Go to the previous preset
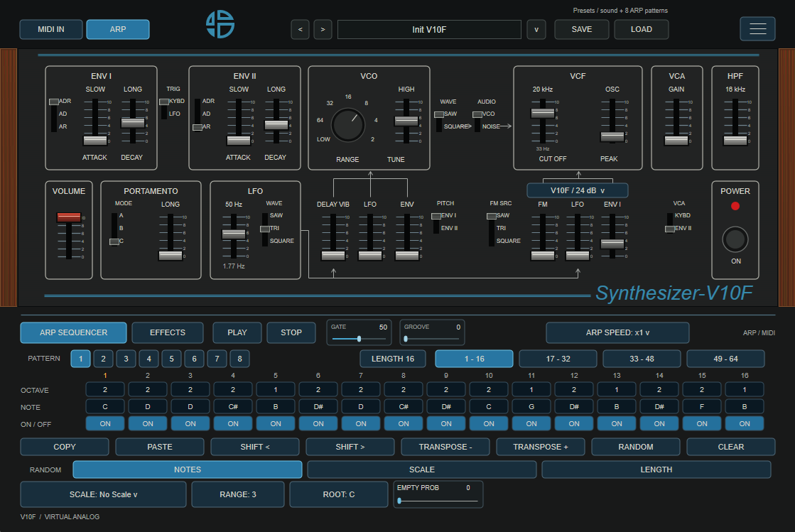795x532 pixels. (x=300, y=29)
